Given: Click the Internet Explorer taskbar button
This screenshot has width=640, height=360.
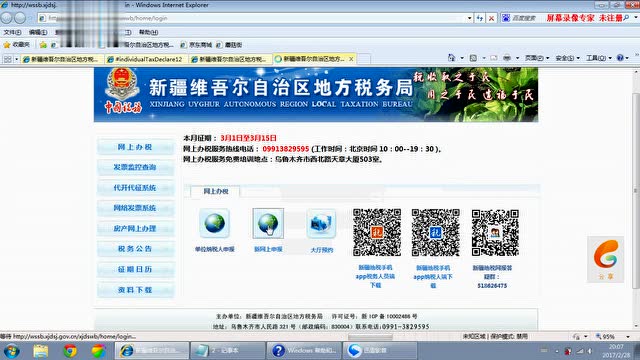Looking at the screenshot, I should click(151, 351).
